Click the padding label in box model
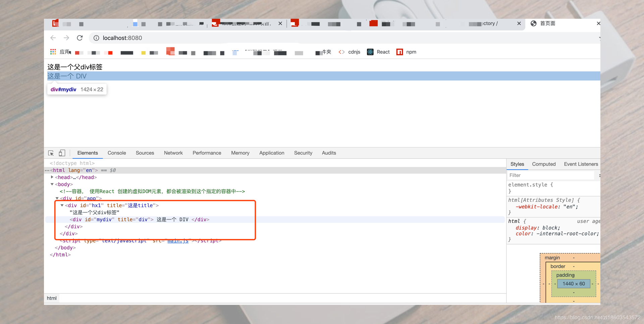The height and width of the screenshot is (324, 644). coord(565,275)
